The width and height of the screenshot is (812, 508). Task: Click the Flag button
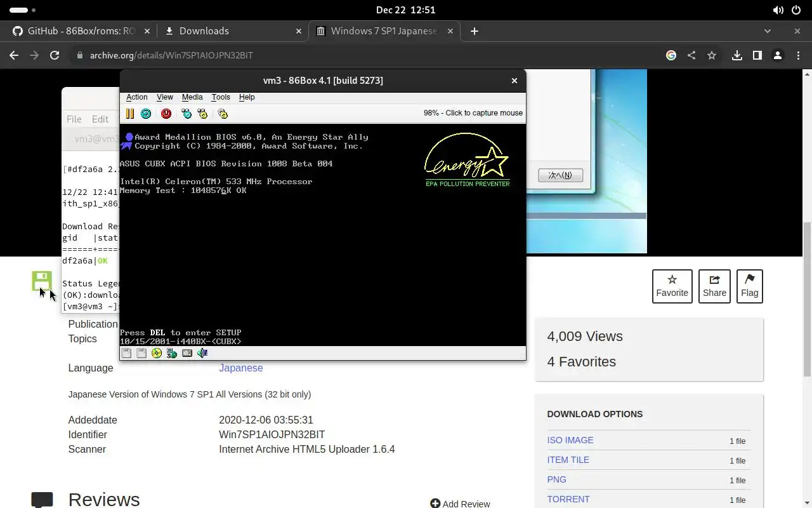750,286
